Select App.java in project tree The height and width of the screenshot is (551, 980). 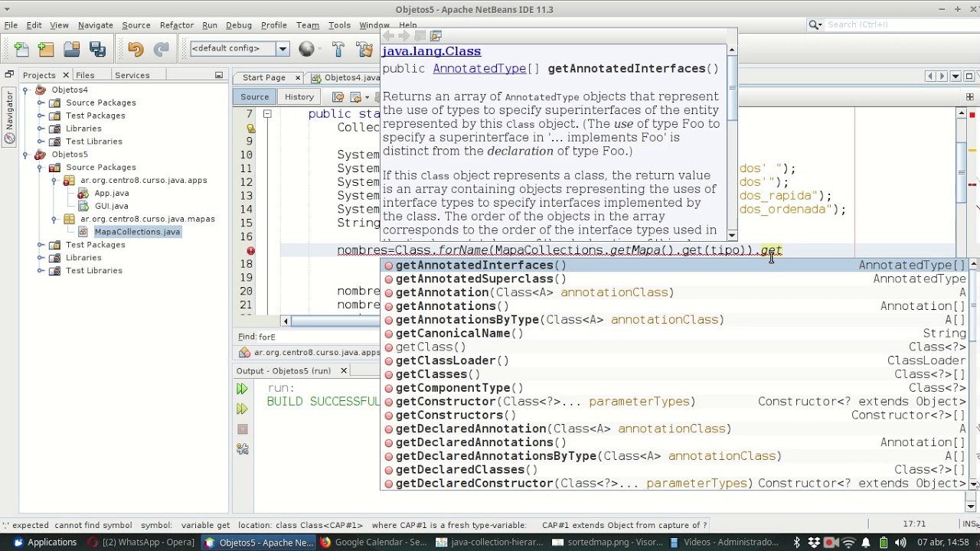(x=111, y=194)
